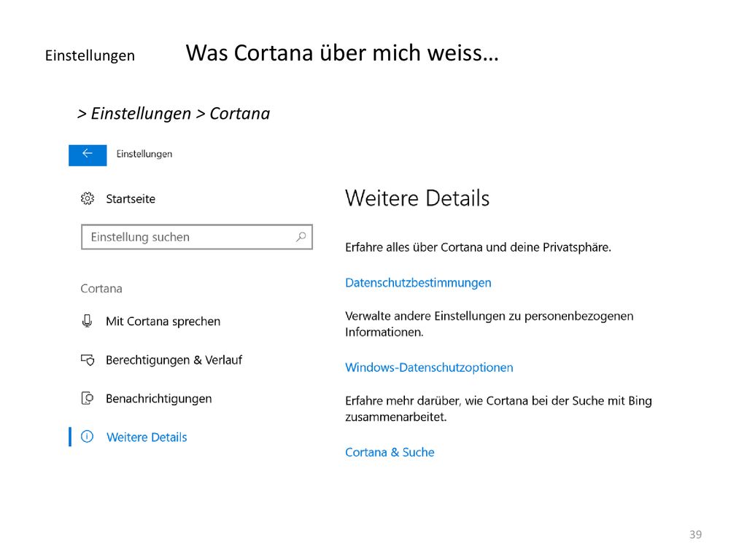Viewport: 747px width, 560px height.
Task: Go to Benachrichtigungen settings
Action: pyautogui.click(x=158, y=399)
